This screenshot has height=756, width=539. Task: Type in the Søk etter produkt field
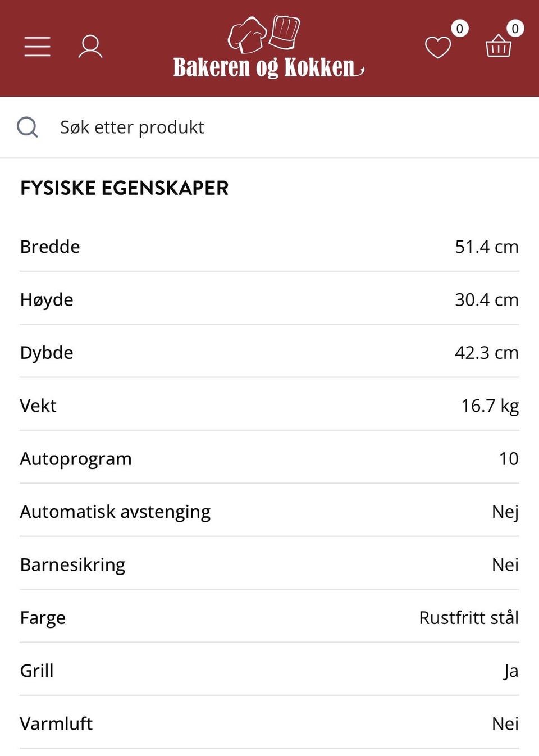click(281, 127)
